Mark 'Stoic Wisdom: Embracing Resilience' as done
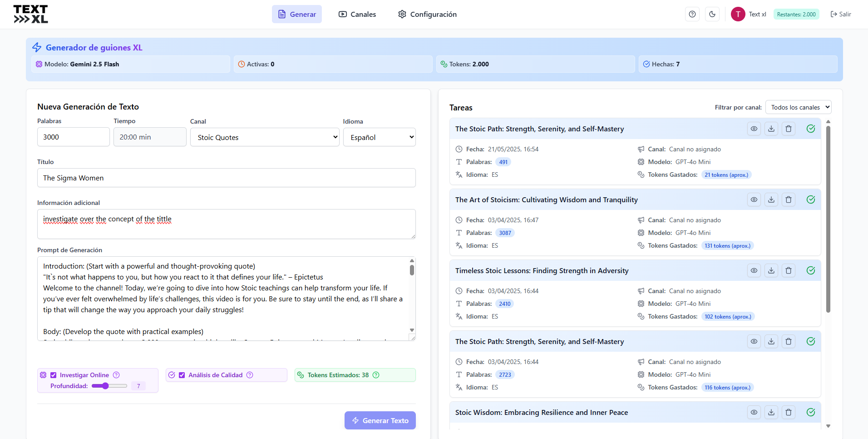This screenshot has height=439, width=868. pyautogui.click(x=811, y=412)
